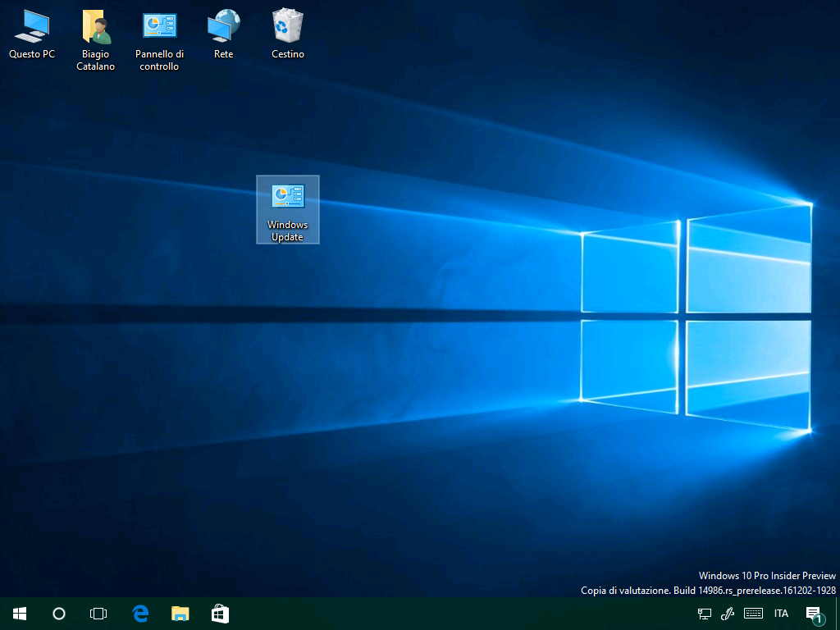Open the Windows Start menu

20,614
